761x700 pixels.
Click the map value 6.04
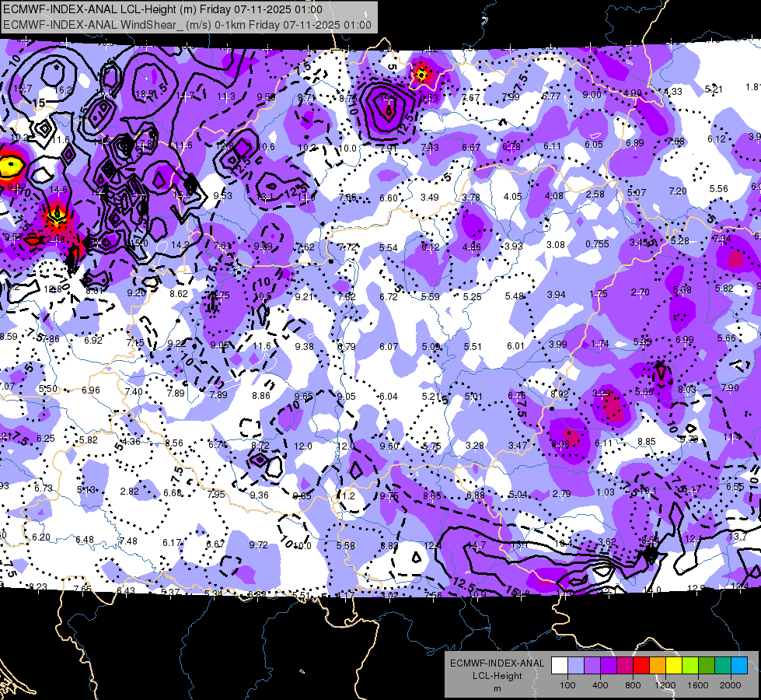[388, 397]
